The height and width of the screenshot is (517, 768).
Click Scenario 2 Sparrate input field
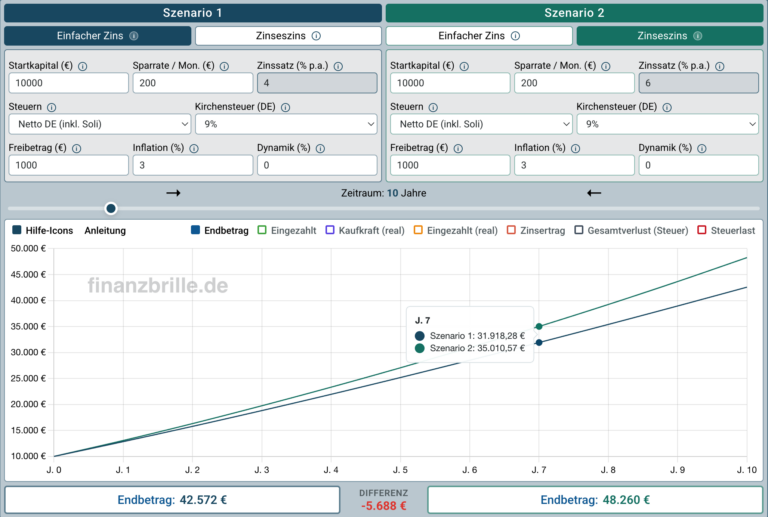[575, 83]
